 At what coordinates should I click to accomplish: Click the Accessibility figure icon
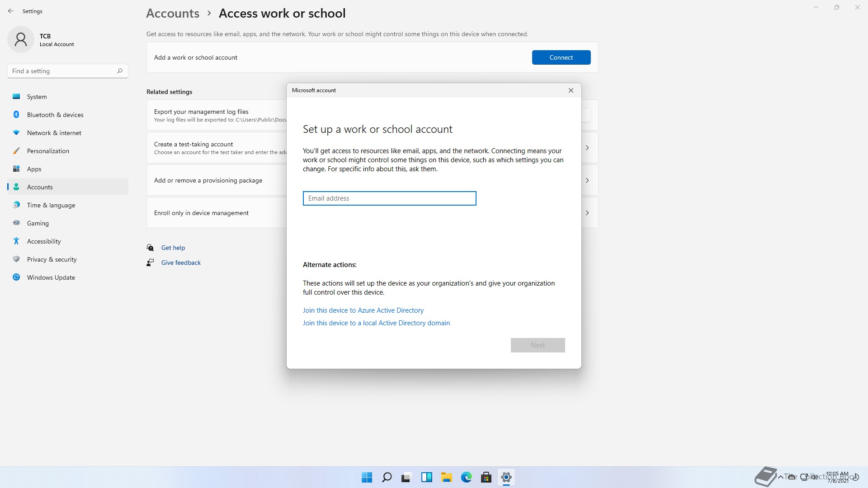[16, 241]
